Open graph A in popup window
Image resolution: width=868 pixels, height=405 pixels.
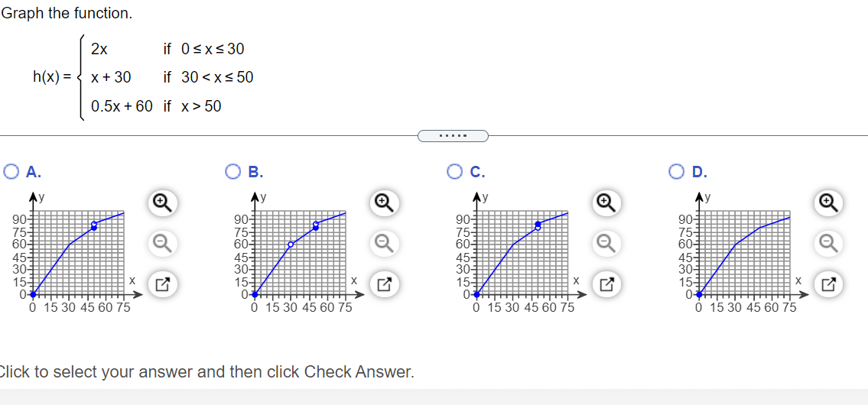162,285
